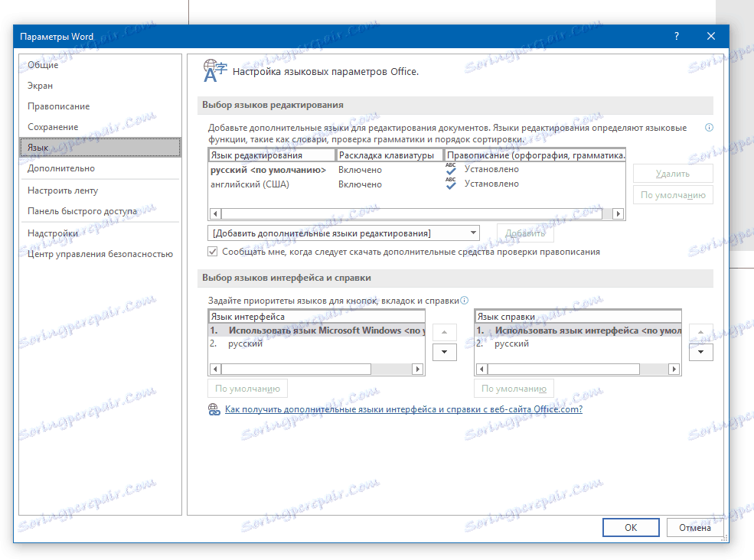Click По умолчанию under Язык справки list
This screenshot has width=754, height=560.
point(514,389)
